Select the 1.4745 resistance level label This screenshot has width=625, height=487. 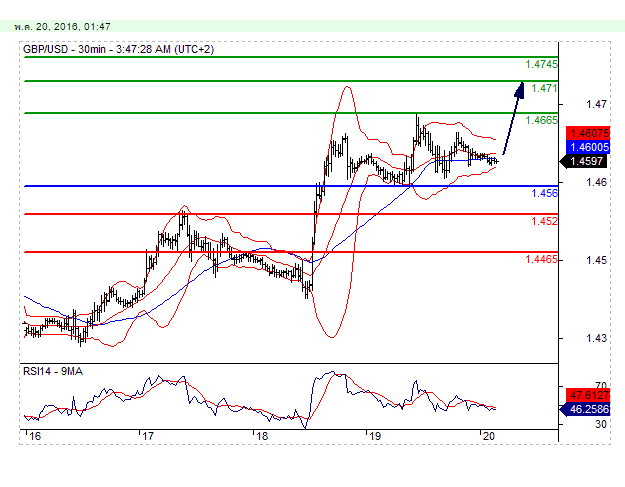(541, 64)
